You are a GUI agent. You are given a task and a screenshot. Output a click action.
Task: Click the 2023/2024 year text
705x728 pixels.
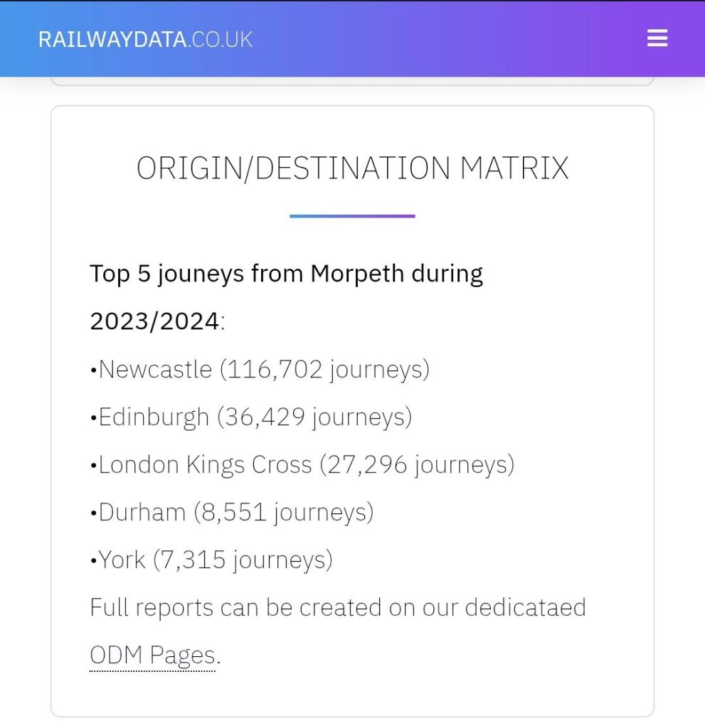[154, 321]
